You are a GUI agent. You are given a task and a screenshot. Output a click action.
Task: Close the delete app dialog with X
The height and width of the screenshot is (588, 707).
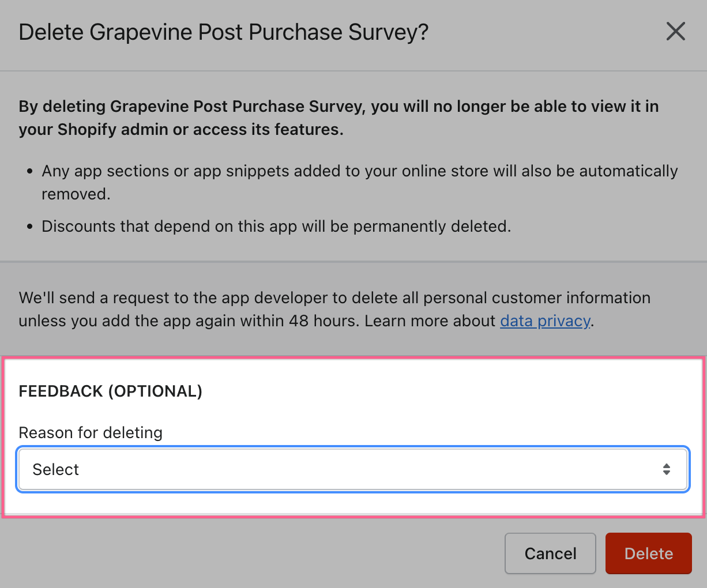click(675, 31)
